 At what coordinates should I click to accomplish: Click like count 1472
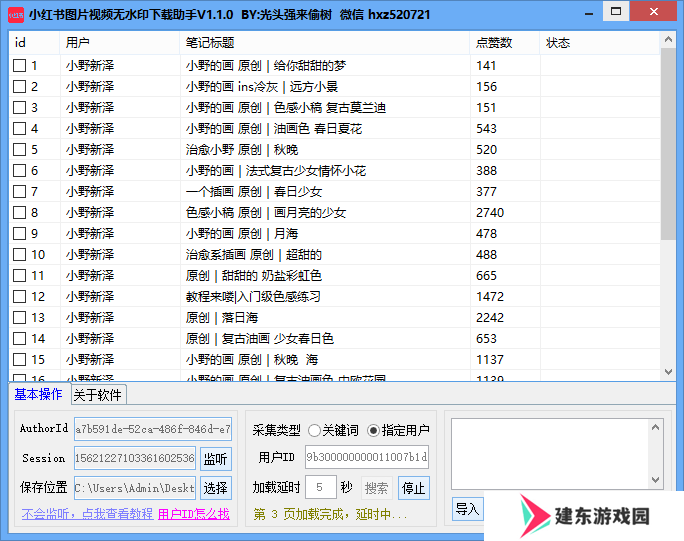[490, 297]
